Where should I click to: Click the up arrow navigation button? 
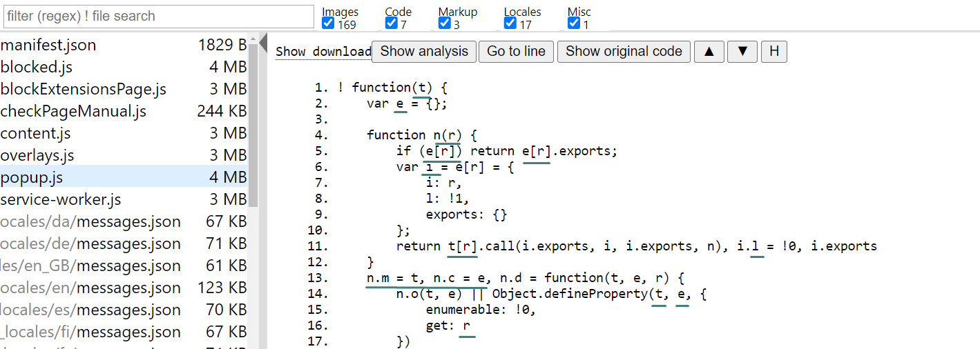[x=709, y=52]
